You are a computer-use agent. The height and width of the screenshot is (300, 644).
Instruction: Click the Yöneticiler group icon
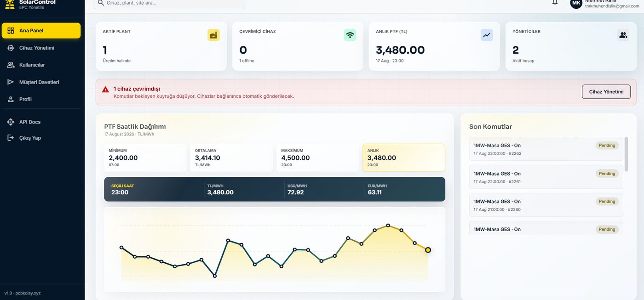[623, 35]
